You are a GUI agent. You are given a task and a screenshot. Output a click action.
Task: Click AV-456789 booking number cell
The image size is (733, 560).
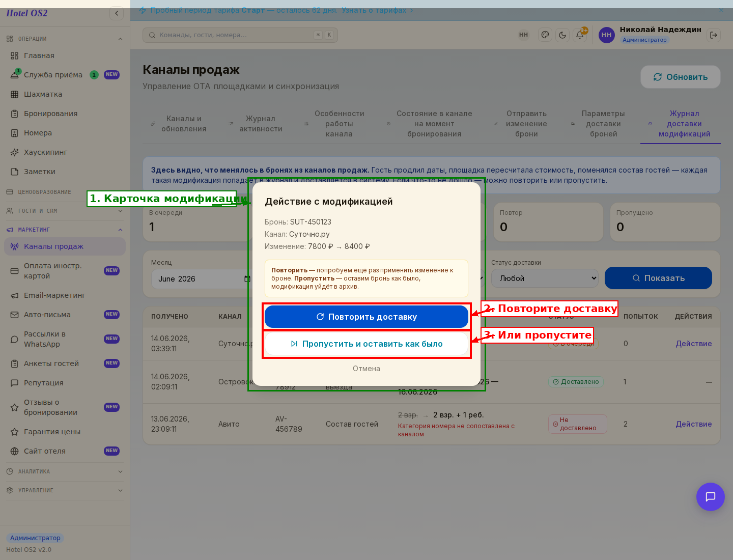pos(289,424)
